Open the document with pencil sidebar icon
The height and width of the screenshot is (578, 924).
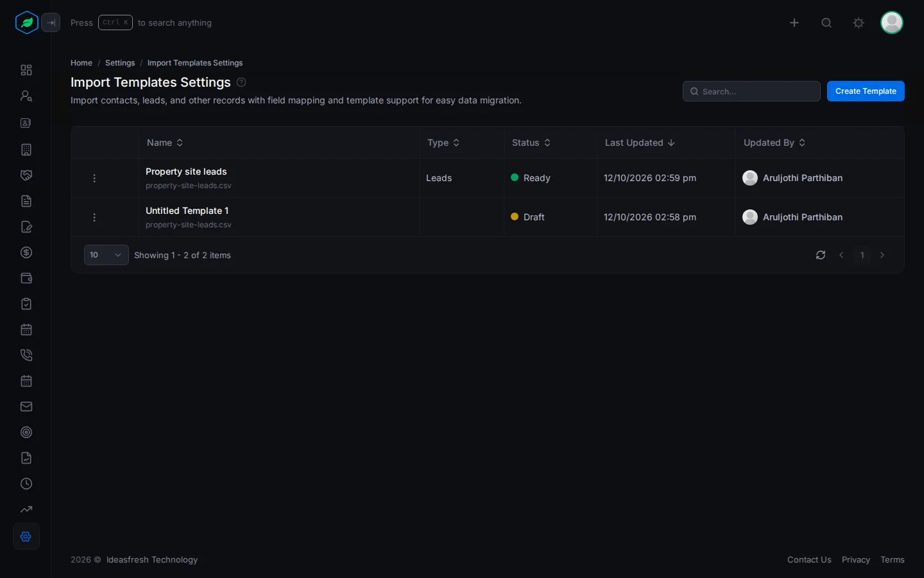coord(26,227)
